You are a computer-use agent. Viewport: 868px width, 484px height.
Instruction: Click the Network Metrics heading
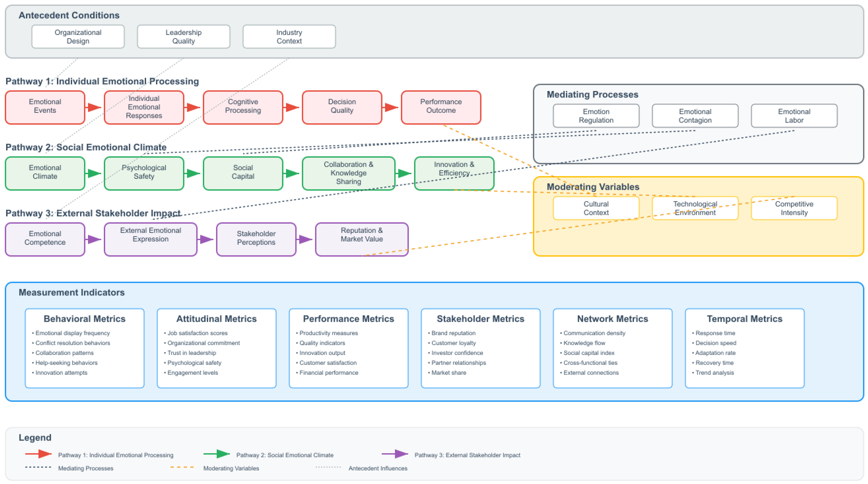click(612, 319)
